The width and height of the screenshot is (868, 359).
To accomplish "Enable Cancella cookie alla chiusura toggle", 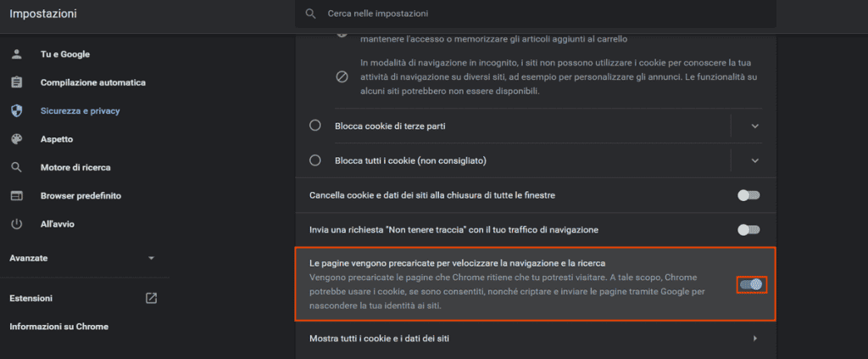I will [749, 195].
